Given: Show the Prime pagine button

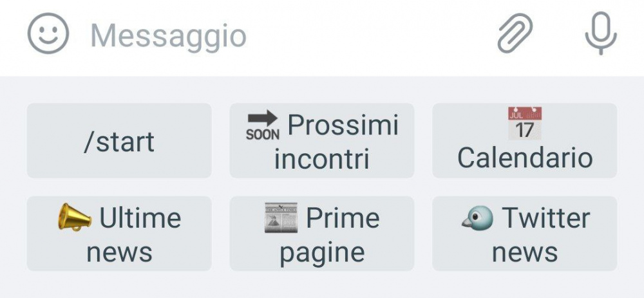Looking at the screenshot, I should coord(322,234).
